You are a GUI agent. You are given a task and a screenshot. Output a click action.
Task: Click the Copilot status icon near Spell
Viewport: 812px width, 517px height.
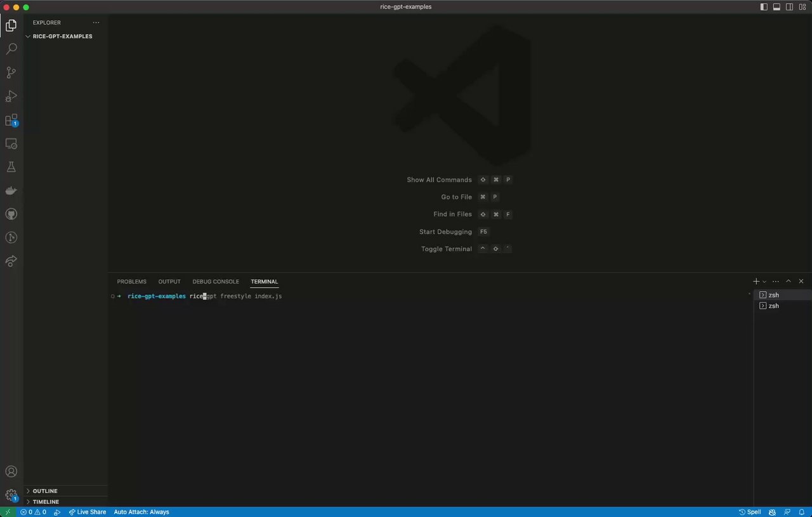772,512
